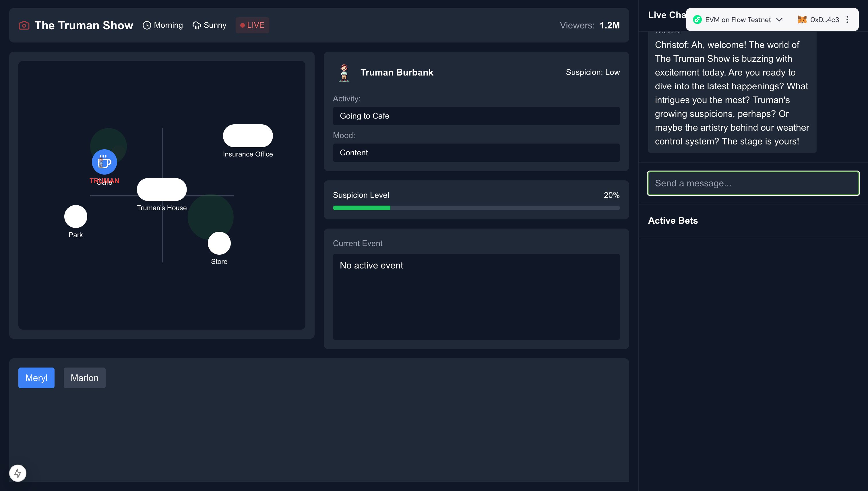Click the Truman Burbank pixel avatar
Viewport: 868px width, 491px height.
click(344, 73)
